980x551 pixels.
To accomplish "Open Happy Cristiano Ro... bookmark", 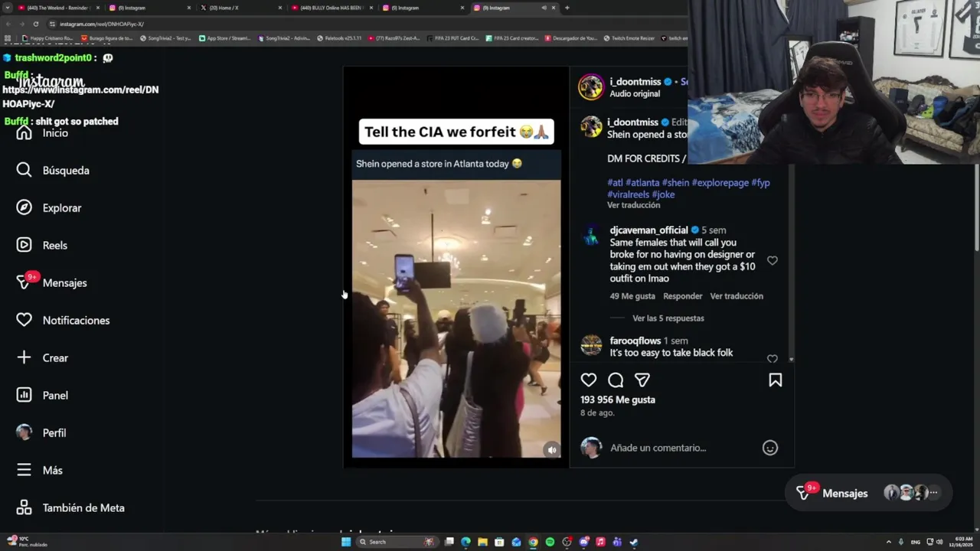I will pyautogui.click(x=47, y=37).
